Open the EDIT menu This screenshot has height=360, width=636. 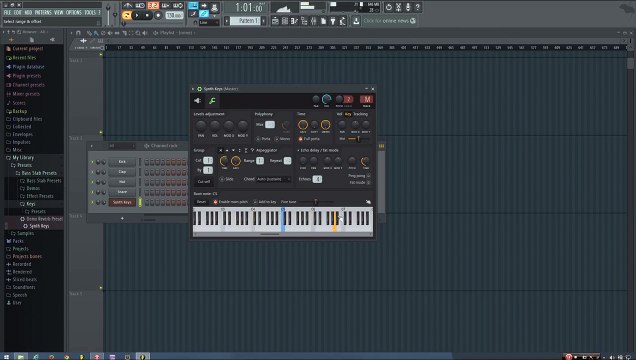click(17, 13)
